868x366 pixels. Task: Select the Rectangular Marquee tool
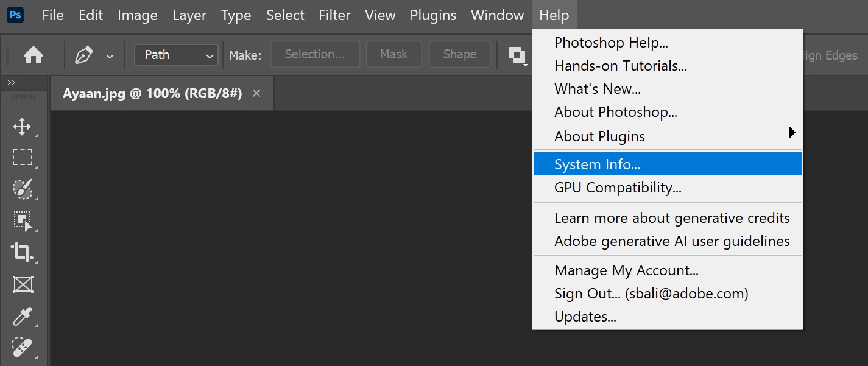click(x=23, y=158)
